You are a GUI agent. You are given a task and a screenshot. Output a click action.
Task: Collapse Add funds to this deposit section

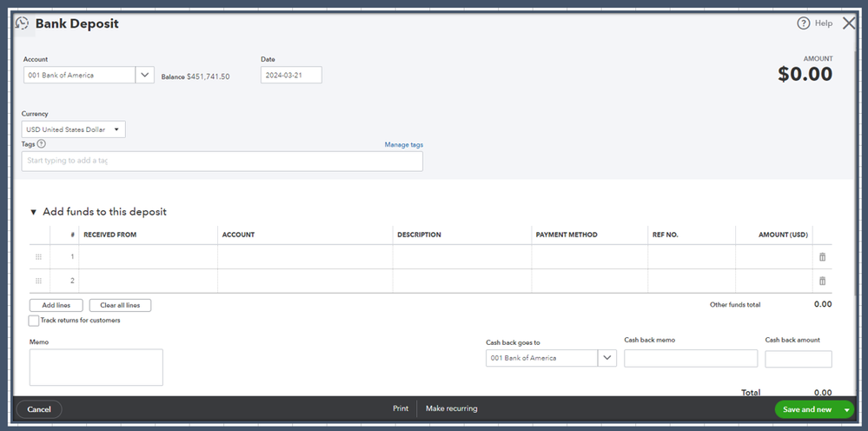pyautogui.click(x=33, y=212)
